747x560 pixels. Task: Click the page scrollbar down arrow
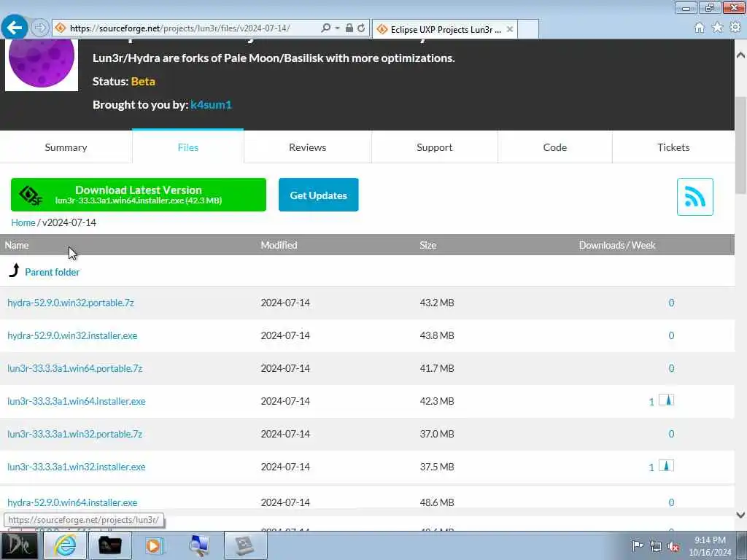pos(740,515)
